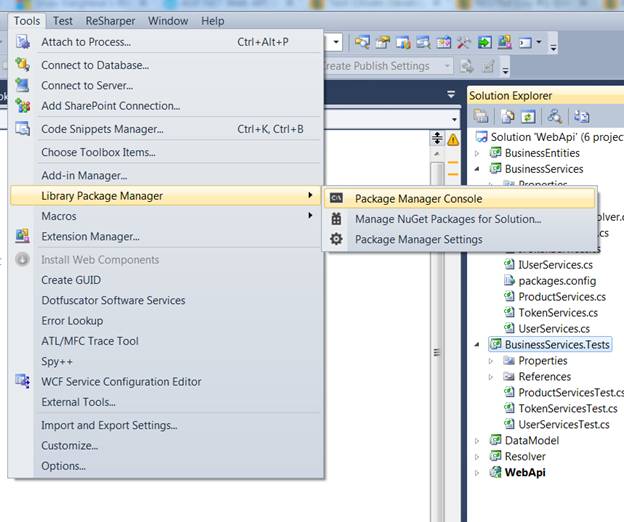This screenshot has height=522, width=624.
Task: Click the Extension Manager toolbar icon
Action: pyautogui.click(x=505, y=42)
